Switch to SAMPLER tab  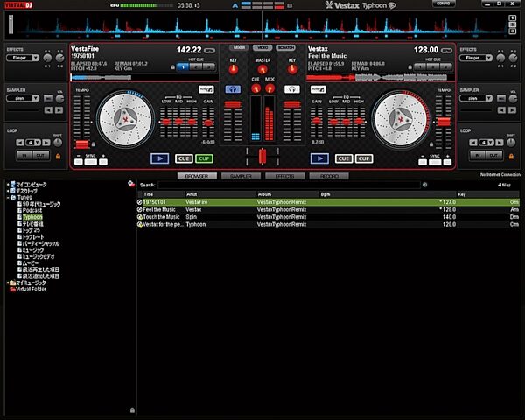pos(241,176)
